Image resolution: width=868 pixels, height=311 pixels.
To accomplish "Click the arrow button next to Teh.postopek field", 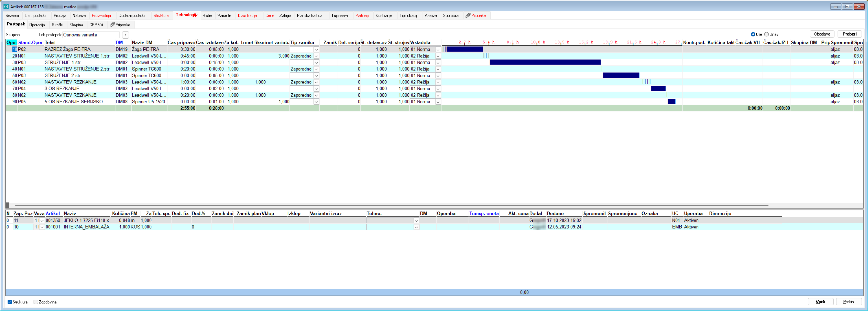I will point(125,35).
